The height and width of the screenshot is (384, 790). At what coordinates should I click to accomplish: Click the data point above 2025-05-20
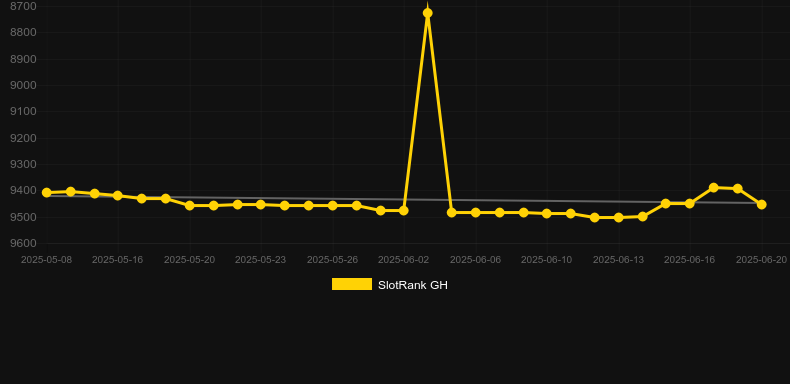(189, 206)
